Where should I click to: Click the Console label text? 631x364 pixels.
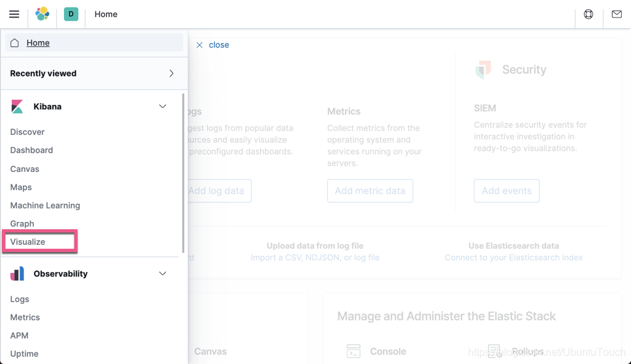(388, 351)
